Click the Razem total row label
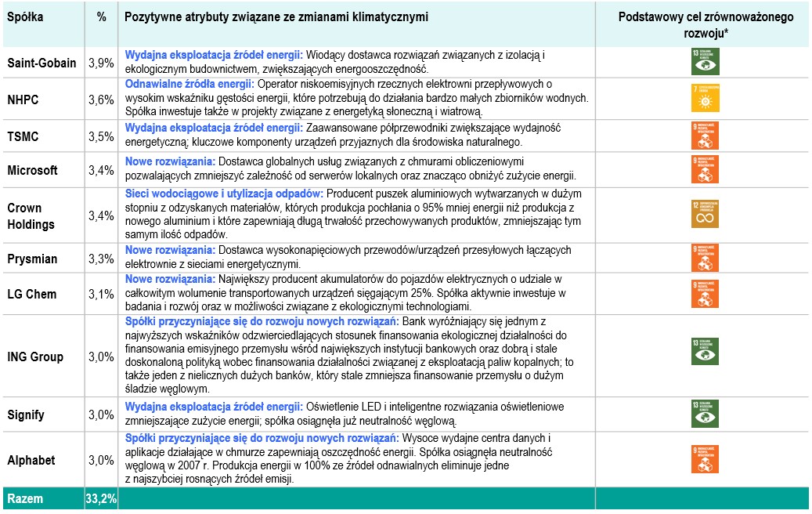 click(25, 499)
